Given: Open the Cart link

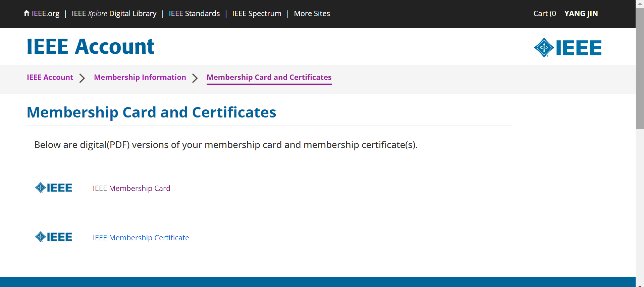Looking at the screenshot, I should coord(545,13).
